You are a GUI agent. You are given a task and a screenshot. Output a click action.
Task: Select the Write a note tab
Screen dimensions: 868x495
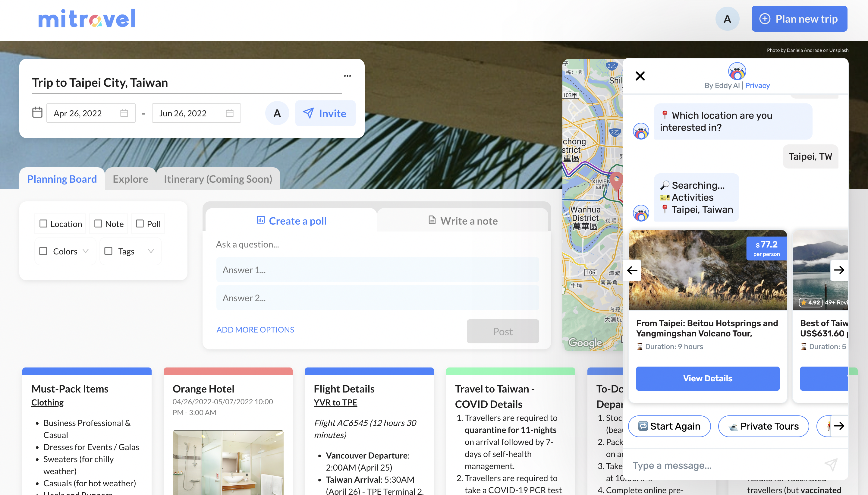point(463,221)
